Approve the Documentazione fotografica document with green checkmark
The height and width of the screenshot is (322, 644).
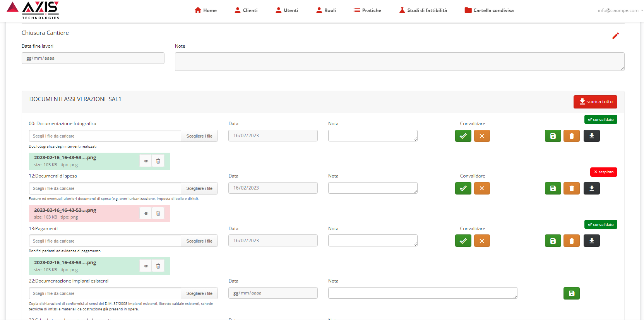point(463,136)
